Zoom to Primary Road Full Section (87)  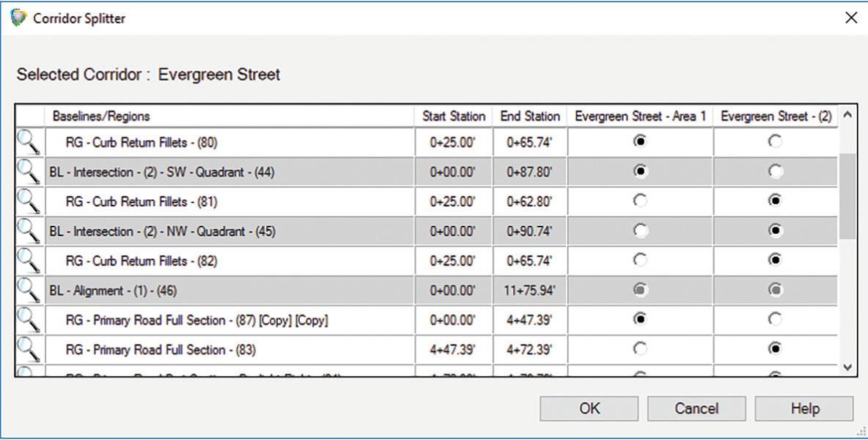(x=29, y=320)
